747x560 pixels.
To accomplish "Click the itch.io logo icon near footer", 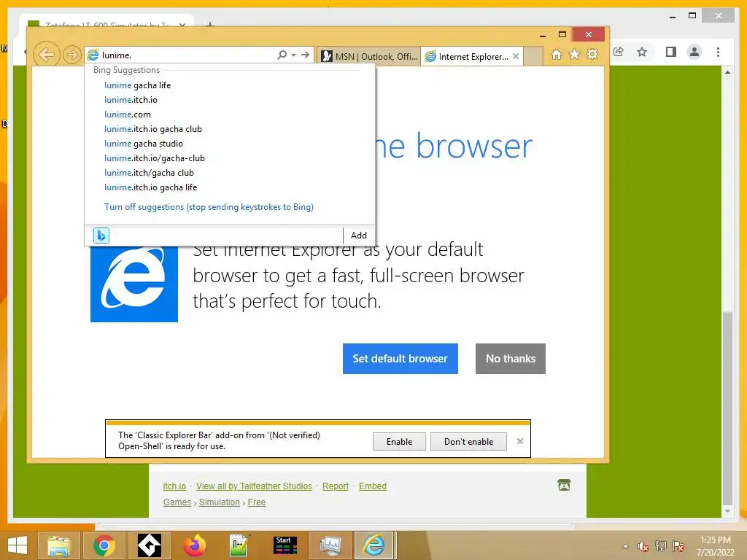I will (564, 485).
